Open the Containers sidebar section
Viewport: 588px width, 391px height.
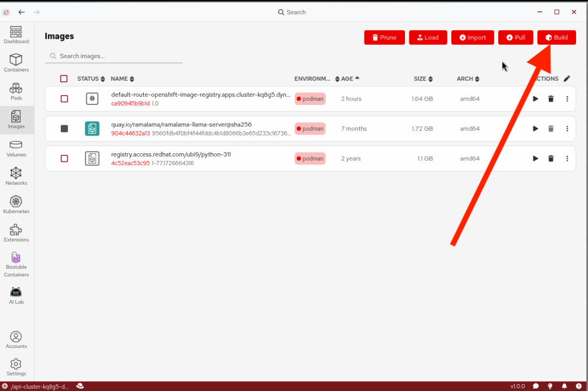(x=16, y=63)
